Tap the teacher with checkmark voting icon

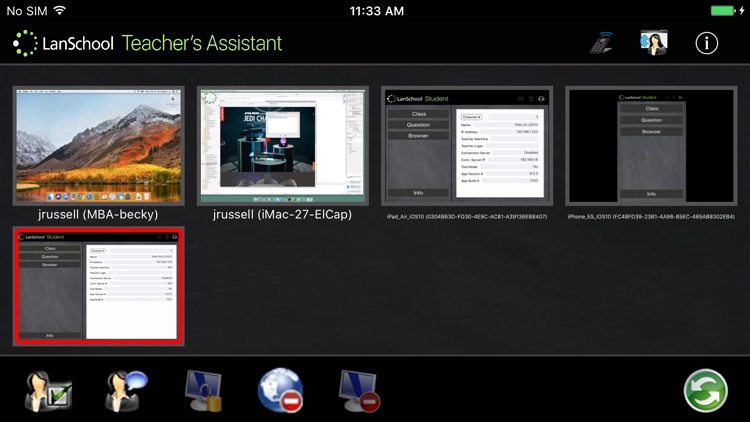point(48,391)
